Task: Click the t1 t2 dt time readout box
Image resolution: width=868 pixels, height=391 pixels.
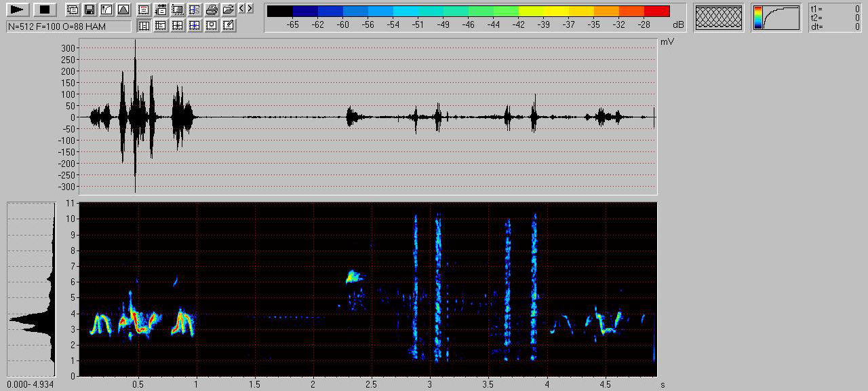Action: 835,18
